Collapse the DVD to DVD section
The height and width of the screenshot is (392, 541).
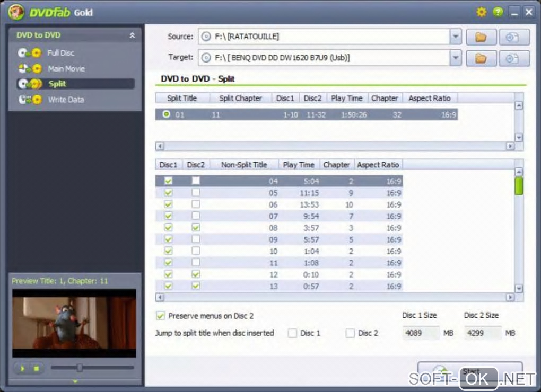(x=132, y=35)
